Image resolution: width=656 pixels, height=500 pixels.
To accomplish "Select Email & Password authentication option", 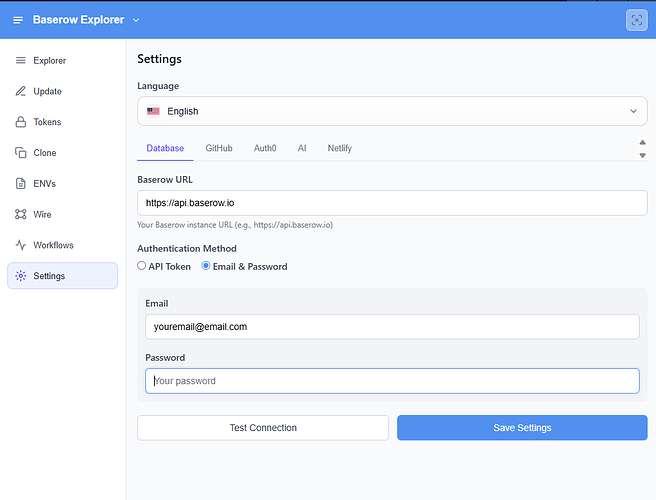I will pos(206,267).
